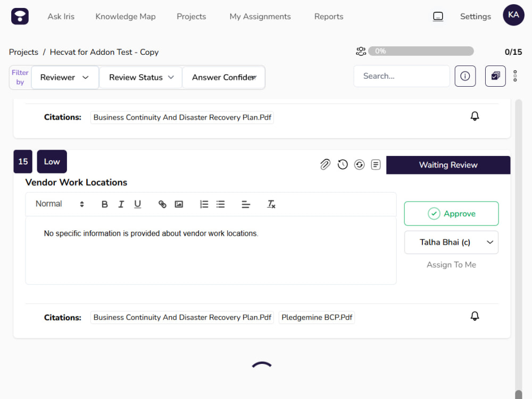Expand the Answer Confidence filter
Image resolution: width=532 pixels, height=399 pixels.
(223, 77)
